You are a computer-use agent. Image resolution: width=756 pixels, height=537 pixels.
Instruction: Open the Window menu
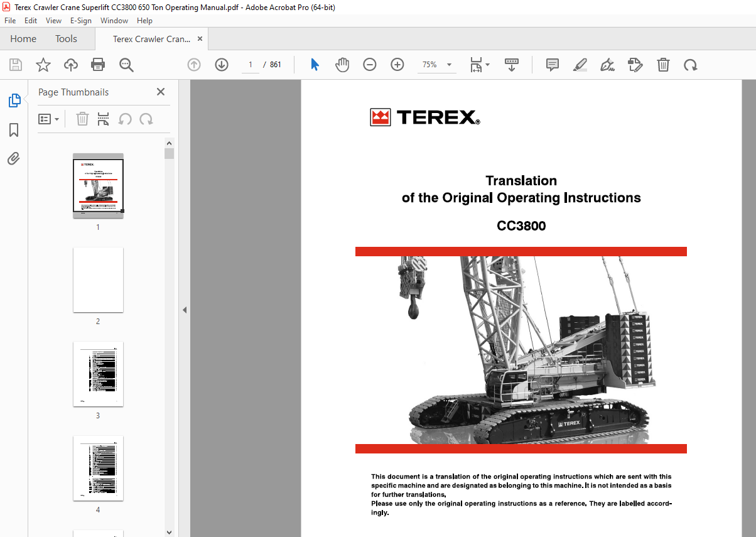tap(114, 21)
